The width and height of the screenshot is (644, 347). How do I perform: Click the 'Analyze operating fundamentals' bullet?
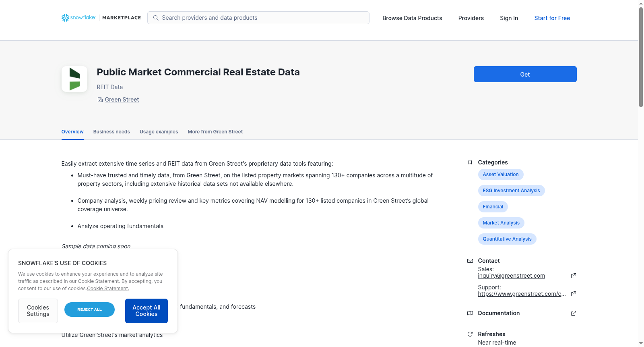[120, 226]
